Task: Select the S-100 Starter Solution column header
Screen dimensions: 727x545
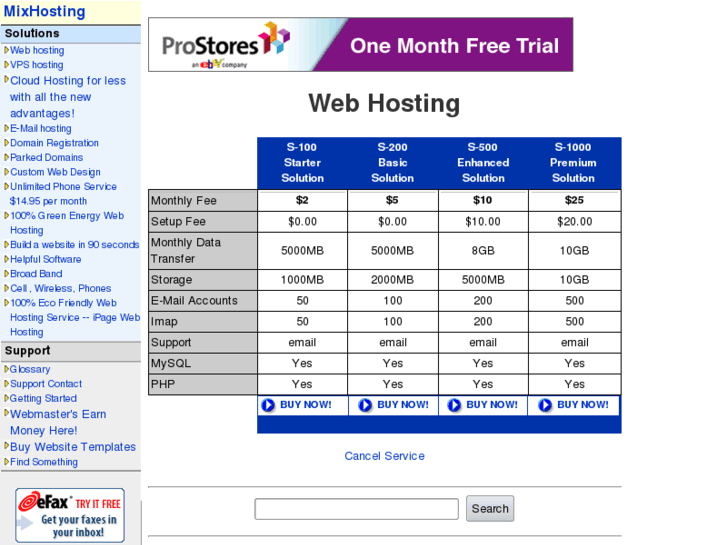Action: (x=302, y=163)
